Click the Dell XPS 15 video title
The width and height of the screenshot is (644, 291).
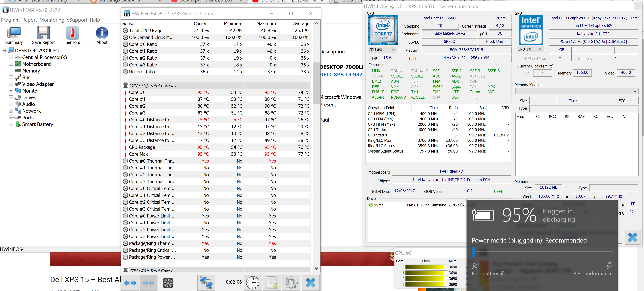click(x=86, y=279)
